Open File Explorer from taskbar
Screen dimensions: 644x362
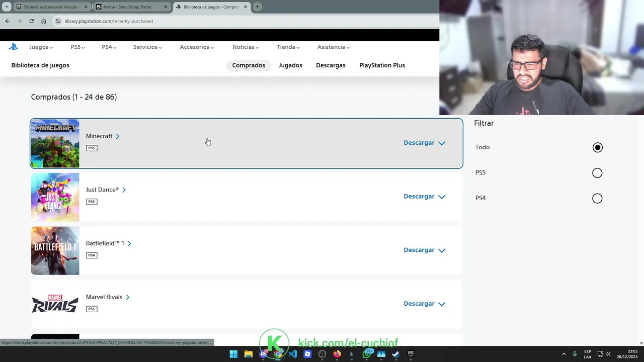pyautogui.click(x=248, y=354)
